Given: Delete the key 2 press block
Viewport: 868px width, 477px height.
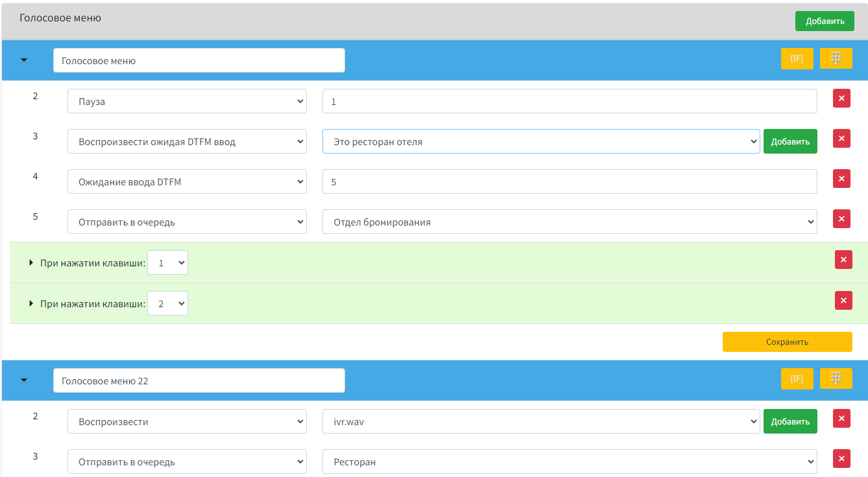Looking at the screenshot, I should click(843, 301).
